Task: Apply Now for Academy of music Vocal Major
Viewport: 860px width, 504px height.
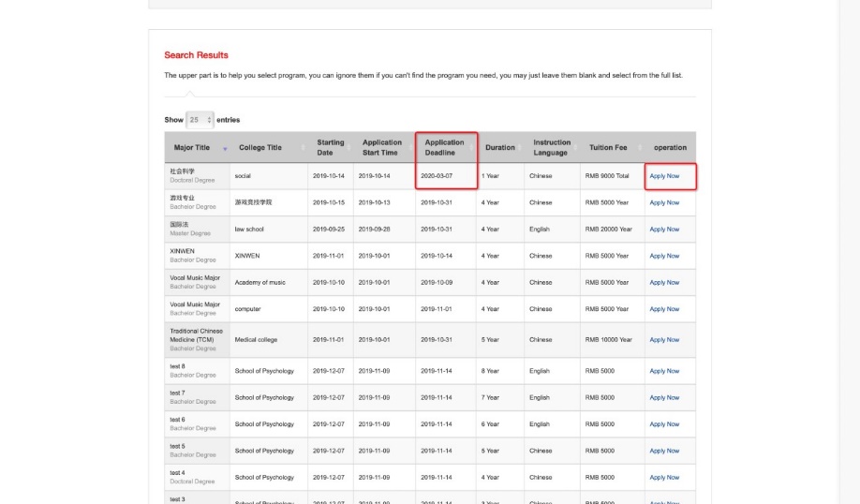Action: [x=664, y=282]
